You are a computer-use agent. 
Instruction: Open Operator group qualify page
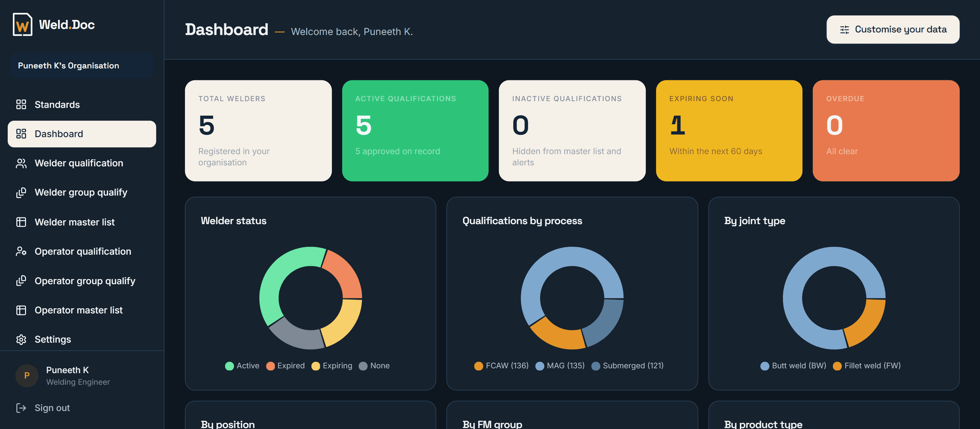(82, 281)
